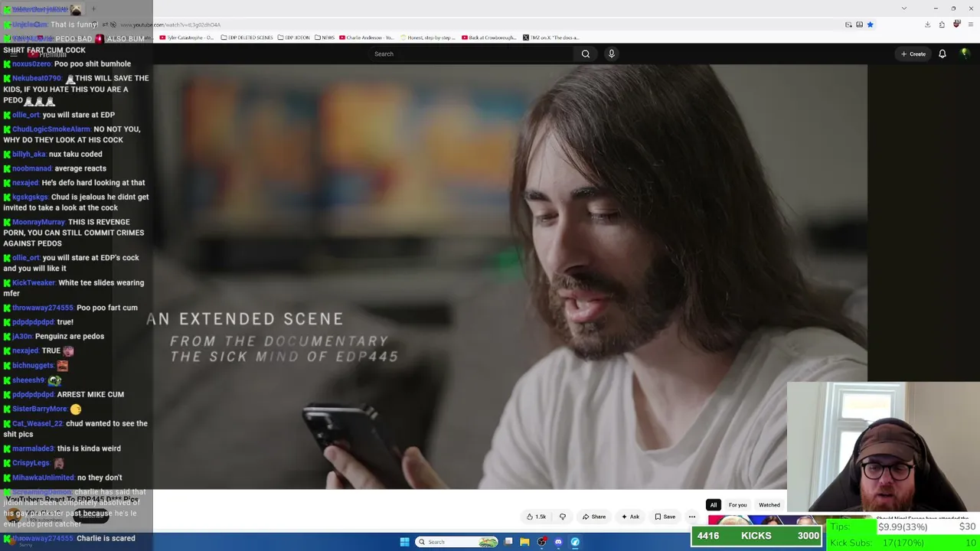980x551 pixels.
Task: Click the Ask button under the video
Action: (631, 517)
